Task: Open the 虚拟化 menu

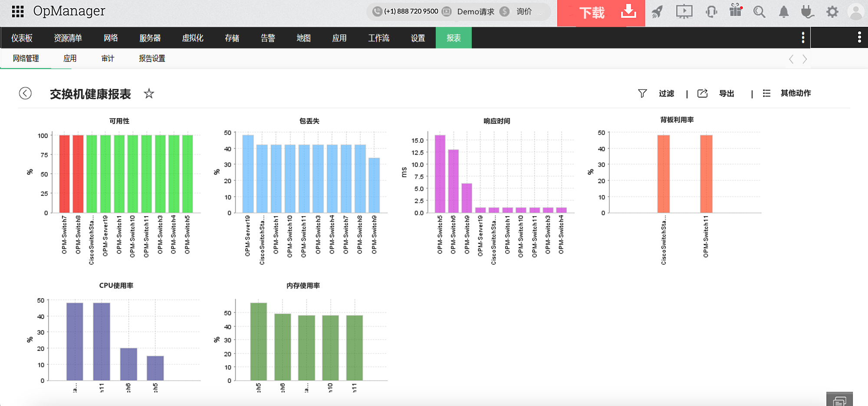Action: [193, 38]
